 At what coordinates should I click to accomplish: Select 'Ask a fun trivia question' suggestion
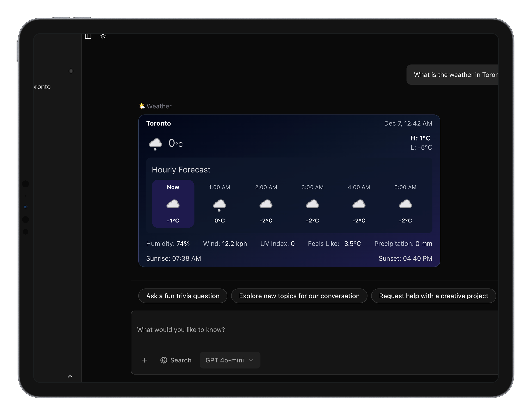183,296
